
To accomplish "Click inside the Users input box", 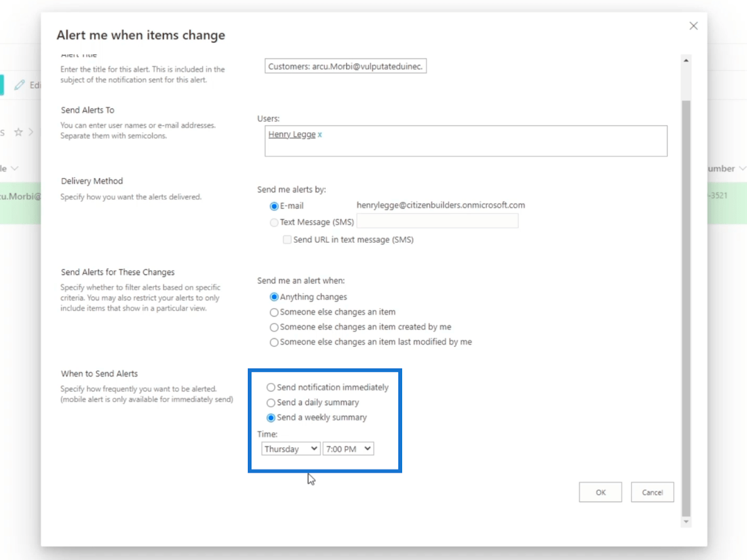I will [466, 141].
